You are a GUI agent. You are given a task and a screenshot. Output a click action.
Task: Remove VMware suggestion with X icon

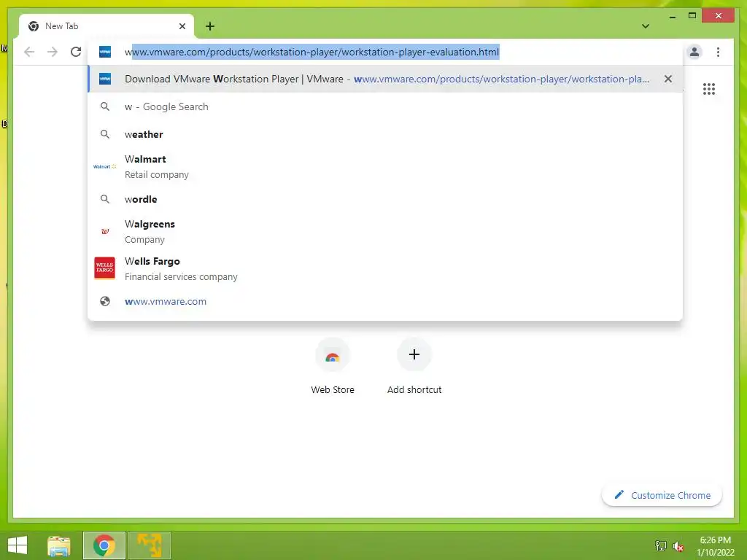[668, 79]
